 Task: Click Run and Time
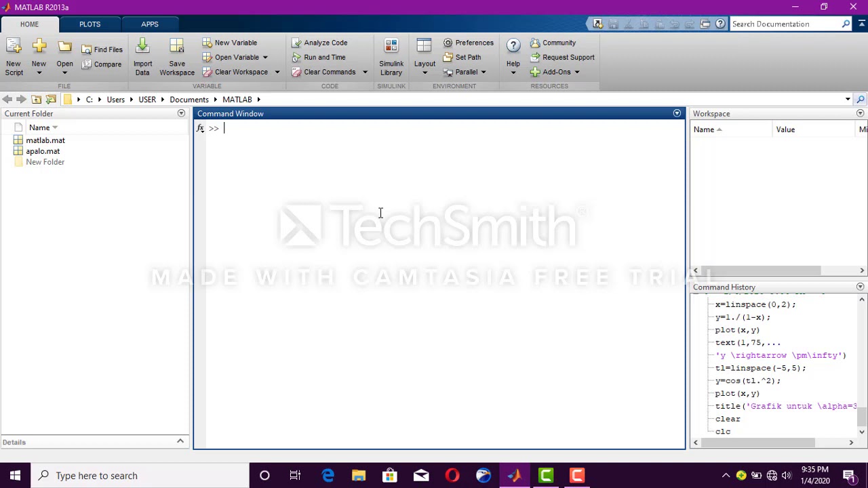(319, 58)
